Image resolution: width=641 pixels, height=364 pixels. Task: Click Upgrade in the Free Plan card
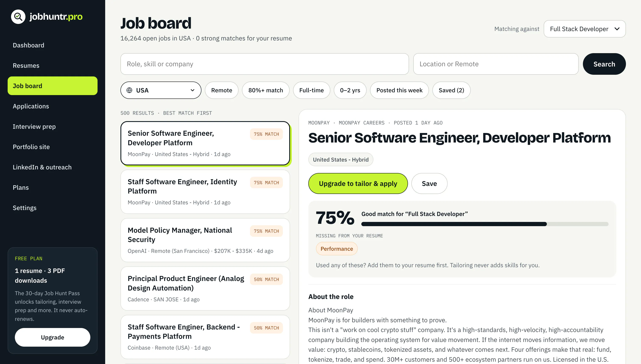[53, 337]
